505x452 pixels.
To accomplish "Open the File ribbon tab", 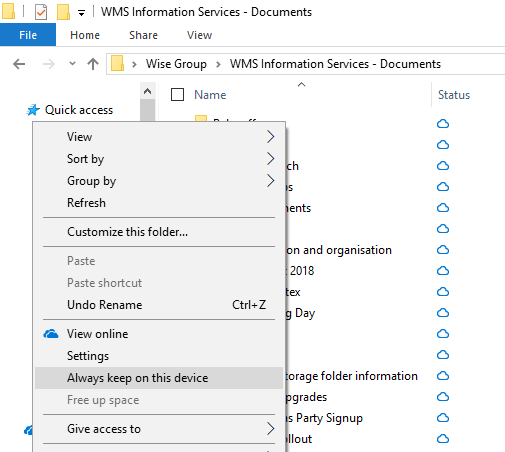I will (x=28, y=35).
